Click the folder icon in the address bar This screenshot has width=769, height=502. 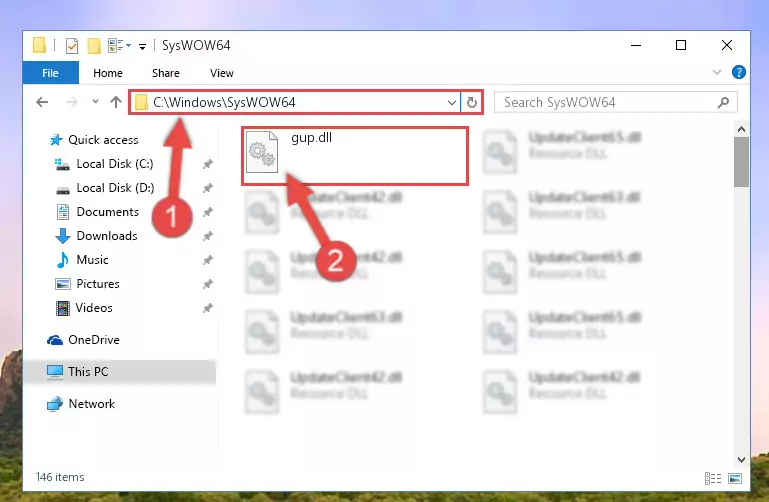point(142,102)
